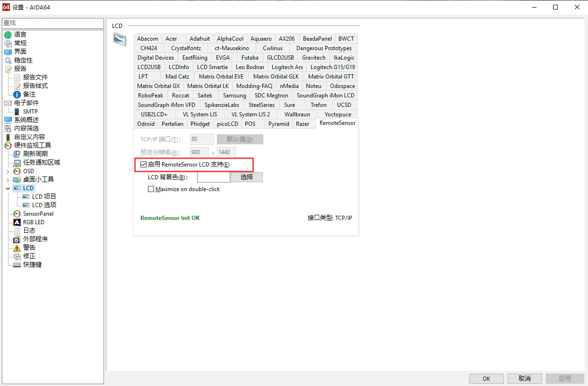Click the 报告 document icon
Image resolution: width=588 pixels, height=386 pixels.
pyautogui.click(x=8, y=69)
